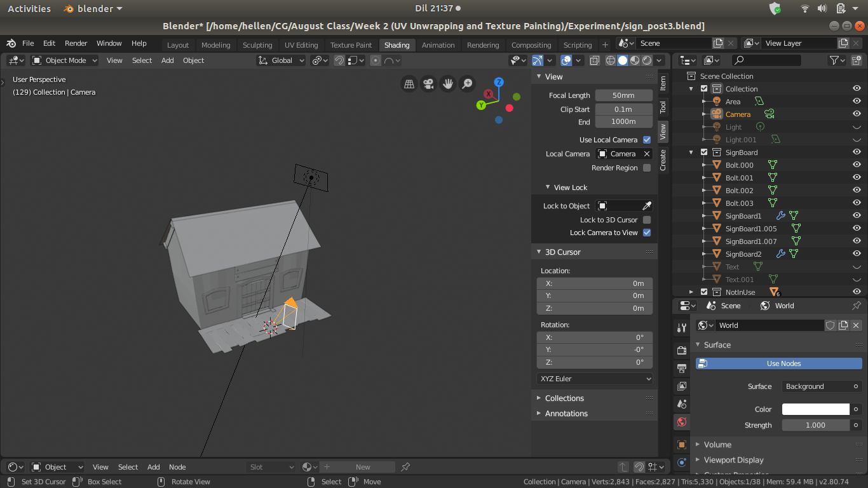The image size is (868, 488).
Task: Toggle X-ray mode icon
Action: [595, 60]
